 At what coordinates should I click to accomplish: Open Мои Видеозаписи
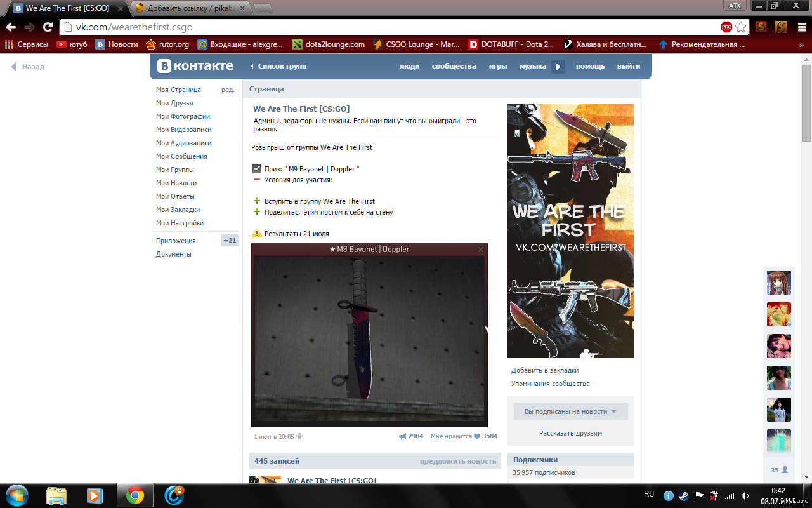[x=184, y=130]
